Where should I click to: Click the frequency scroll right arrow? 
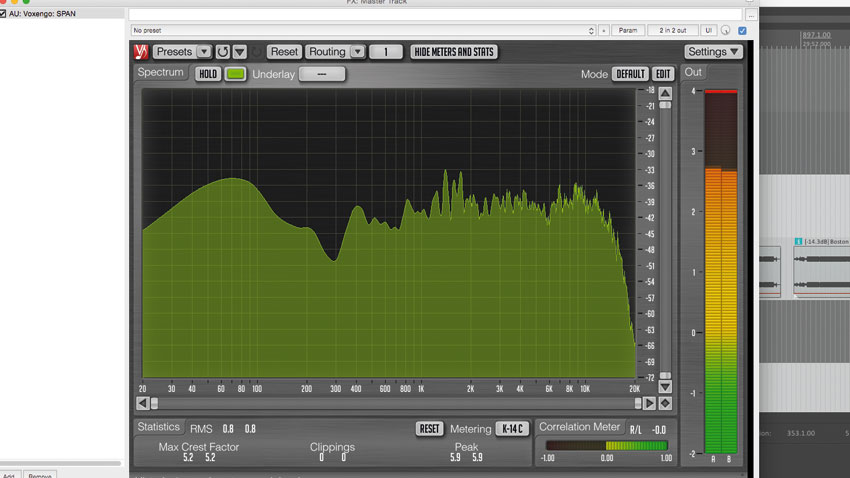tap(649, 403)
